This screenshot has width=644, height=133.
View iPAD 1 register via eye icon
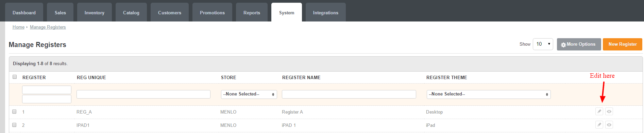[609, 125]
